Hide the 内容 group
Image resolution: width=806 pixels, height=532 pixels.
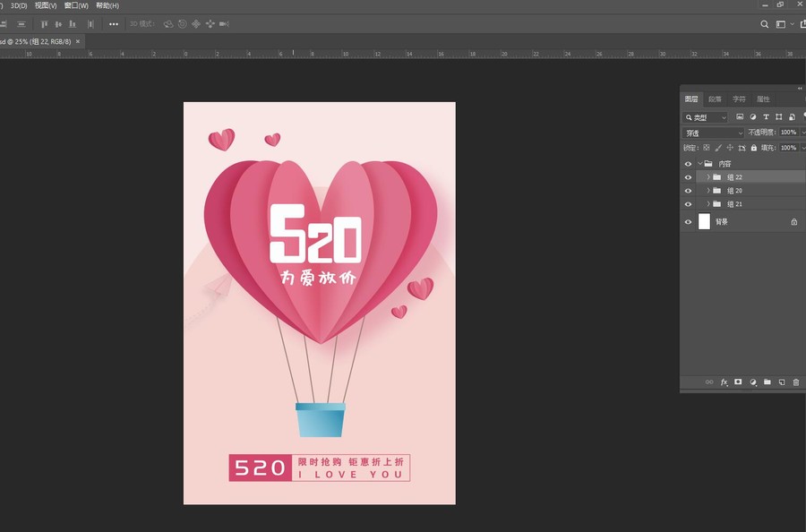[x=688, y=164]
